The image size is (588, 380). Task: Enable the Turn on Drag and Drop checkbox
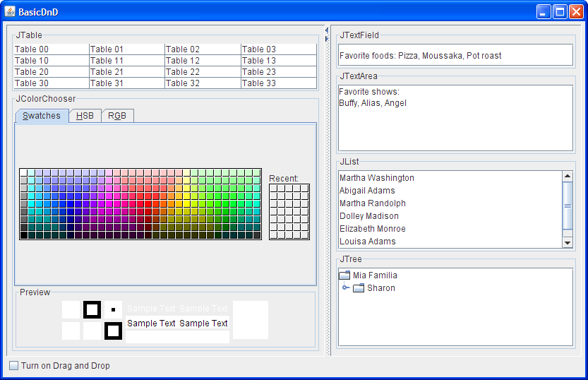[14, 366]
